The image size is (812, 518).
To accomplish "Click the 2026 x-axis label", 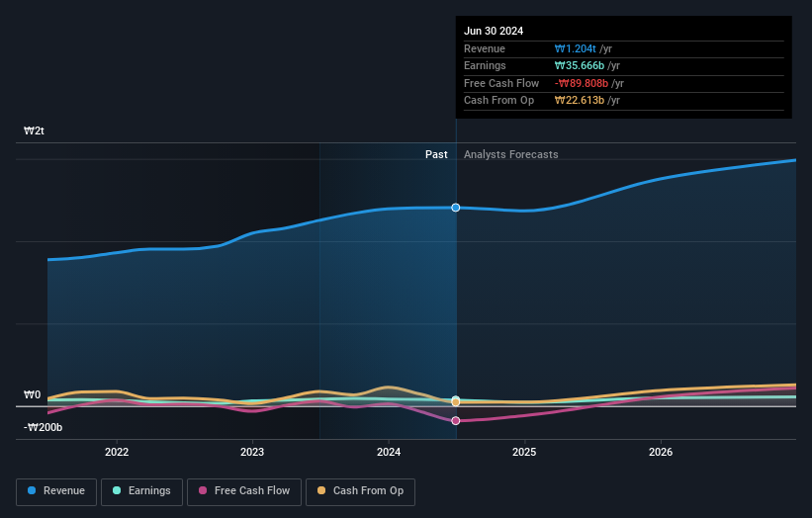I will tap(661, 452).
